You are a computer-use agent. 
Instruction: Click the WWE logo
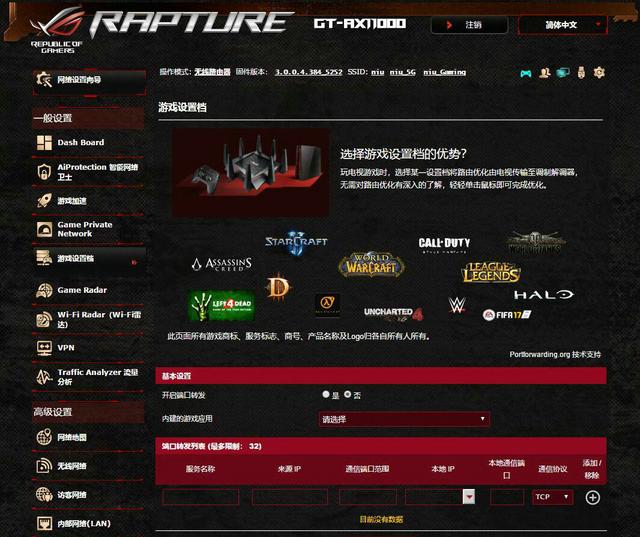[x=457, y=304]
